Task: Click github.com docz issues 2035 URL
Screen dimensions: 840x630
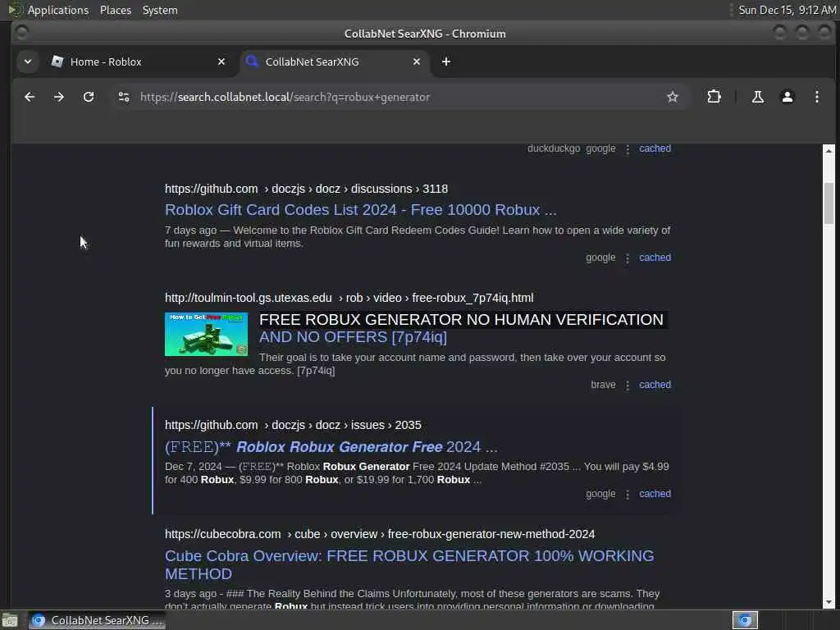Action: 293,426
